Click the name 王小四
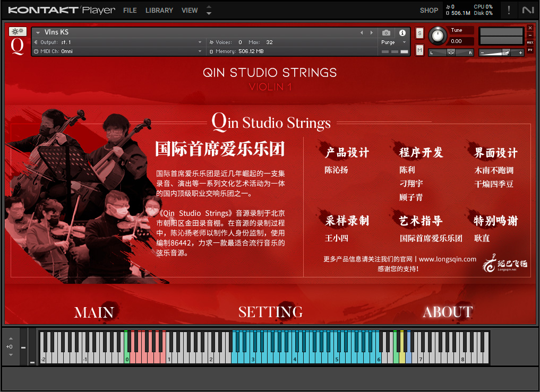 (336, 238)
